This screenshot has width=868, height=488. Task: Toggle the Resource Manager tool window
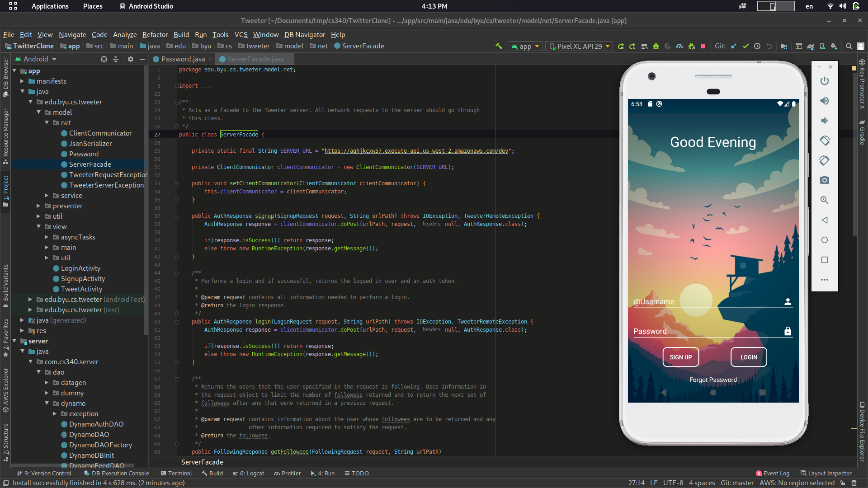coord(5,136)
